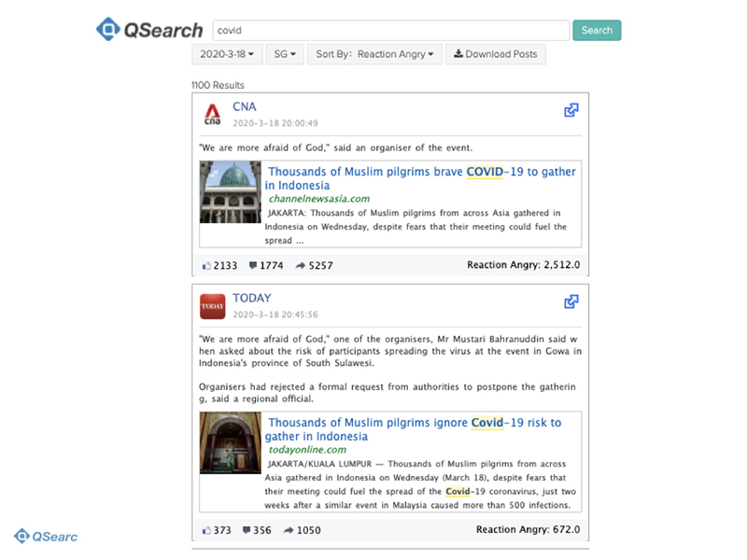The image size is (747, 560).
Task: Open the SG country dropdown
Action: 285,54
